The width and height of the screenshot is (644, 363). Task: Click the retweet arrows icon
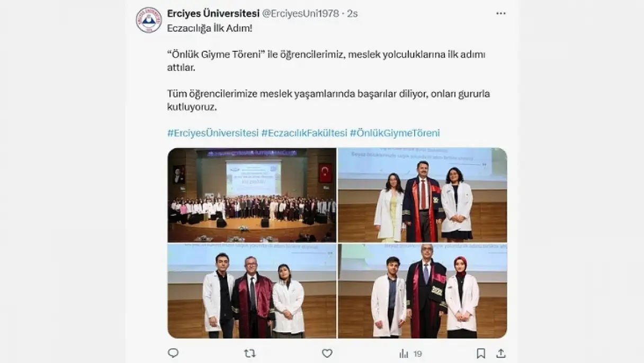[x=249, y=353]
